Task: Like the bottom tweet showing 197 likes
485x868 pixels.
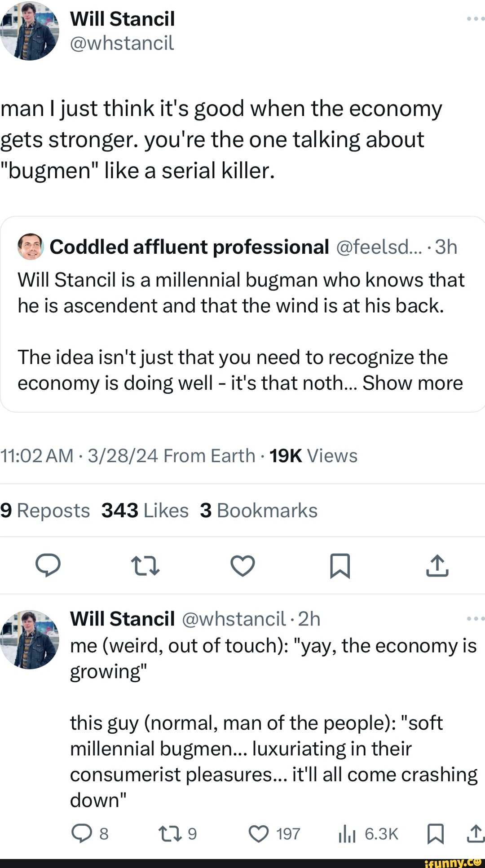Action: click(x=259, y=833)
